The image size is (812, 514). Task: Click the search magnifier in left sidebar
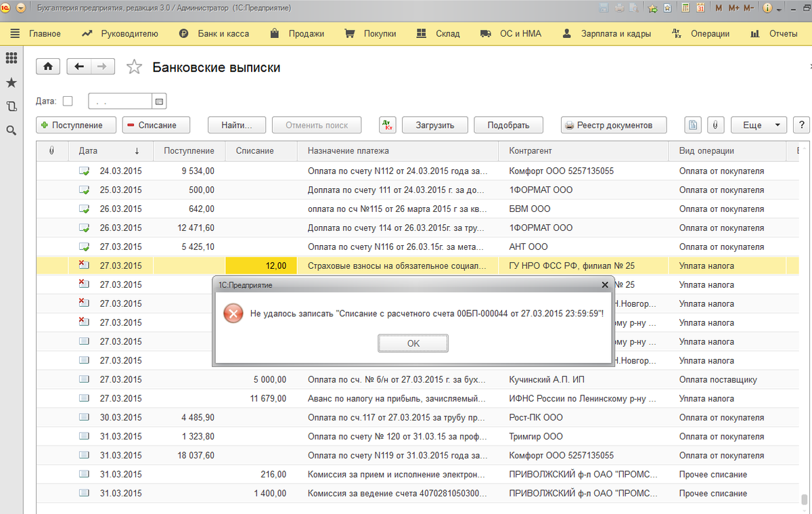[11, 130]
